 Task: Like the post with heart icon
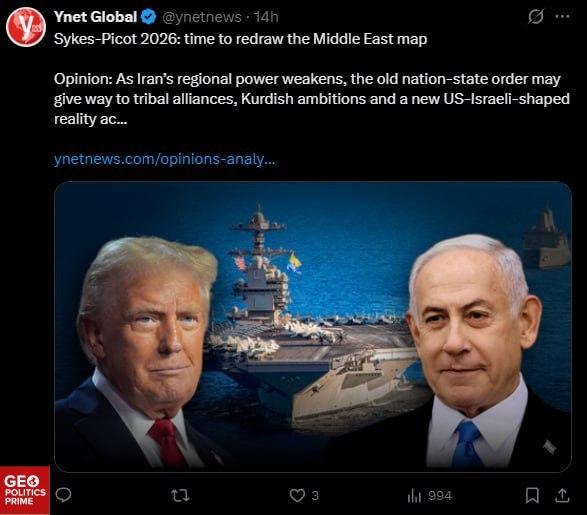point(297,496)
